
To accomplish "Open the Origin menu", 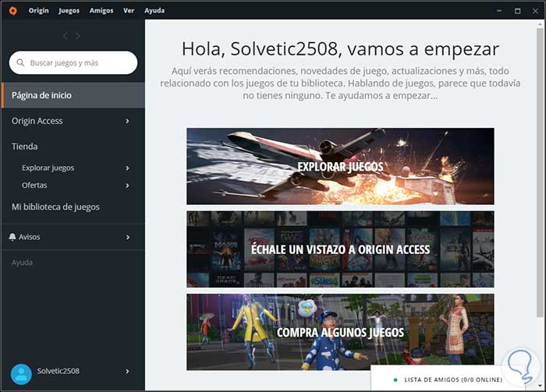I will [39, 10].
